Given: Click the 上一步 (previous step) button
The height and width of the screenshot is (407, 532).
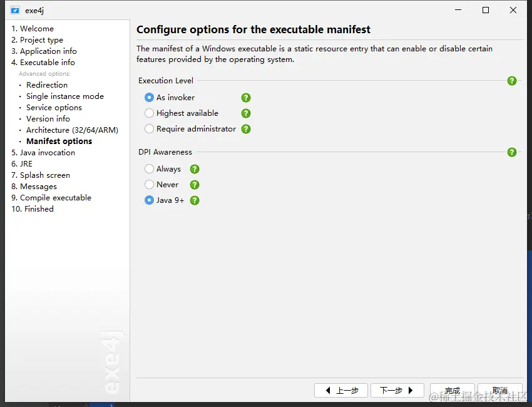Looking at the screenshot, I should click(x=341, y=390).
